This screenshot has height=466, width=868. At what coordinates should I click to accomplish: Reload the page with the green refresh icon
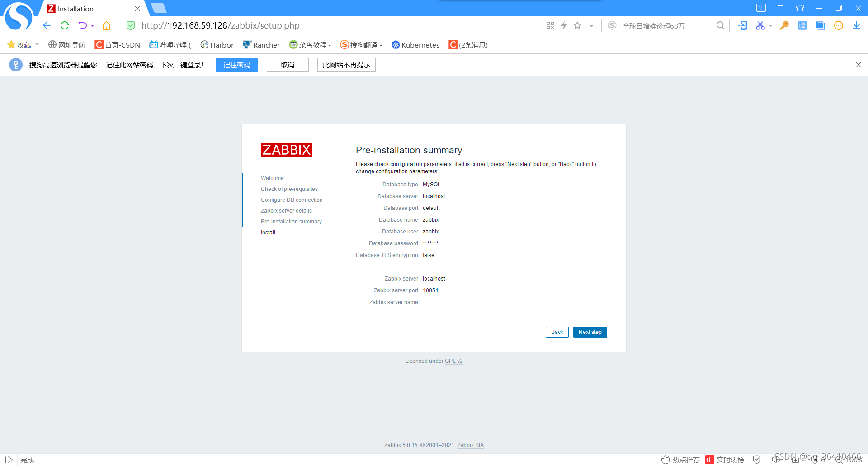65,25
